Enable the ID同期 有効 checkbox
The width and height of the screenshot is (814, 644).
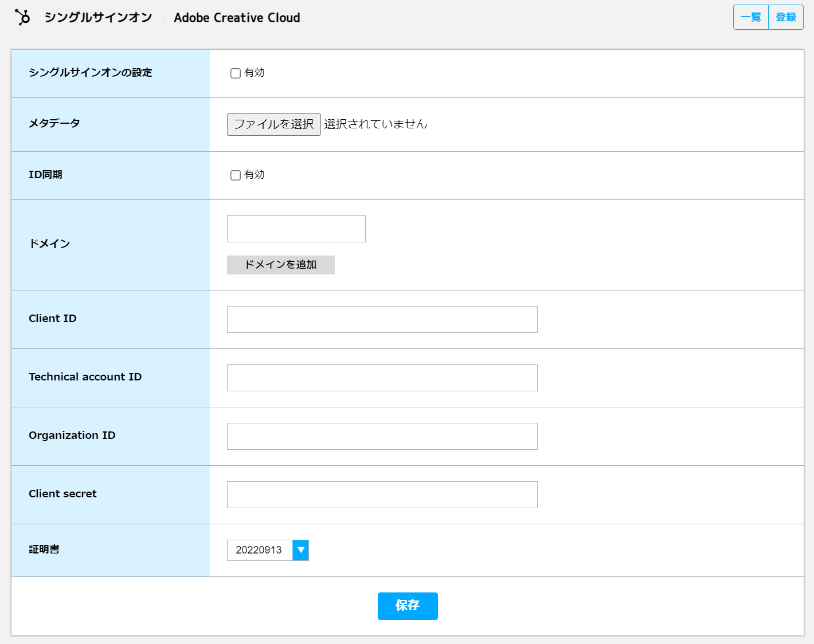pos(235,175)
